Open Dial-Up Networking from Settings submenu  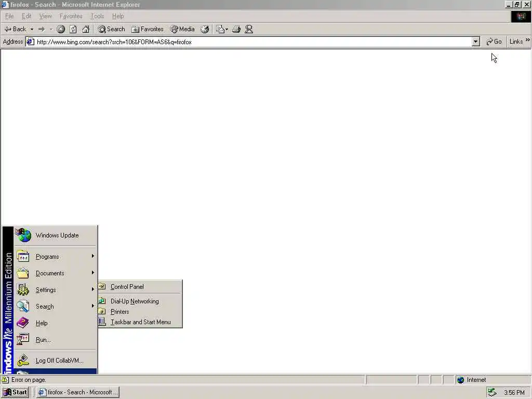[x=140, y=301]
